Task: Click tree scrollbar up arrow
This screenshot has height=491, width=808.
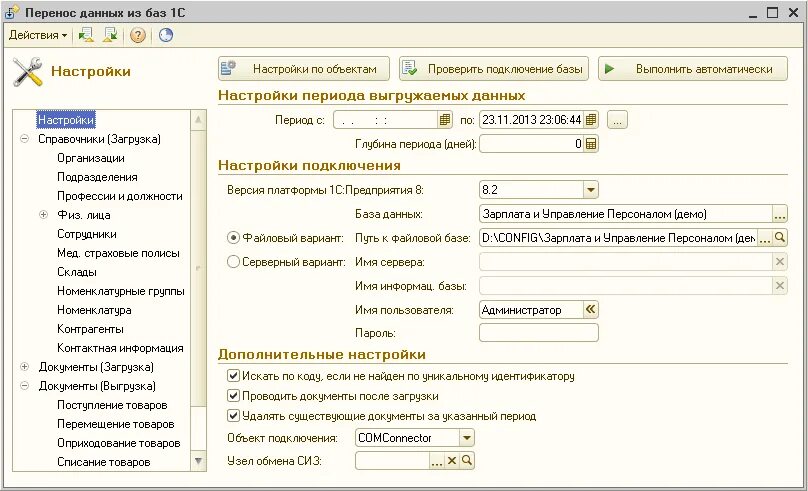Action: point(198,120)
